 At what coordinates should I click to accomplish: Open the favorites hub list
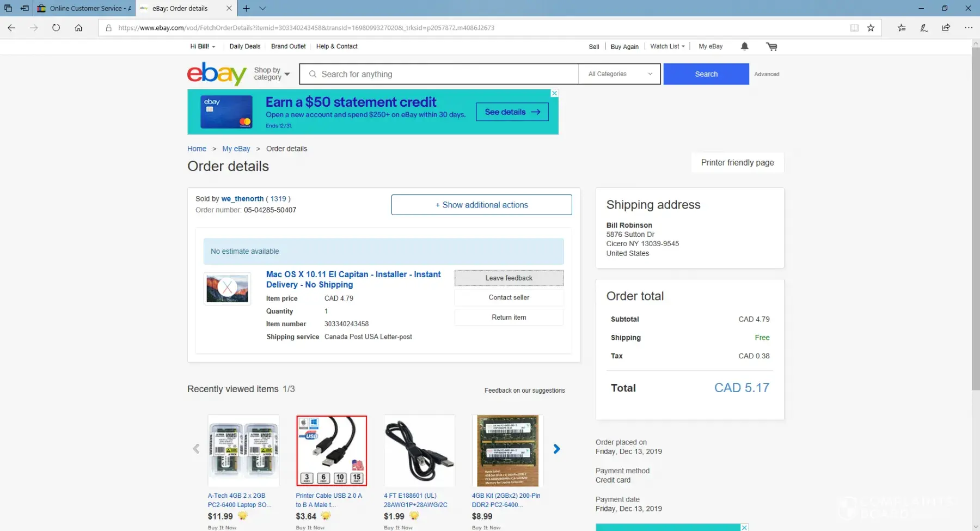coord(902,28)
